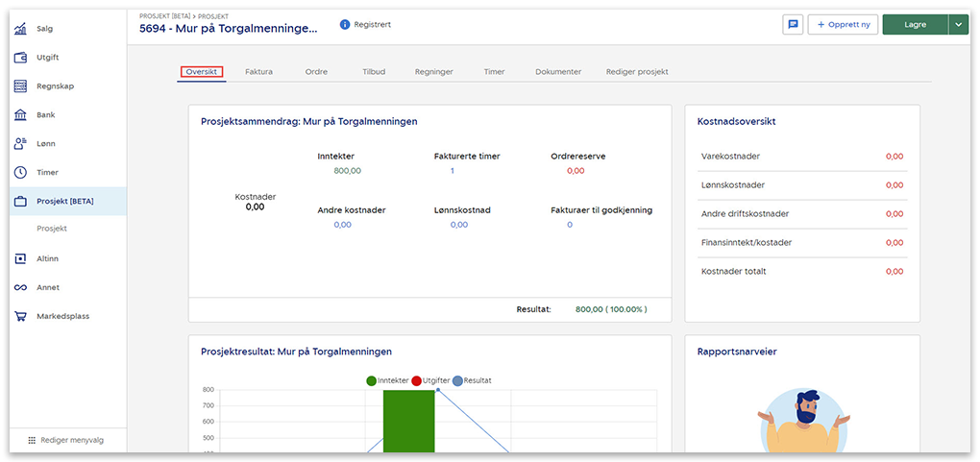Viewport: 980px width, 462px height.
Task: Open the Rediger prosjekt tab
Action: [637, 72]
